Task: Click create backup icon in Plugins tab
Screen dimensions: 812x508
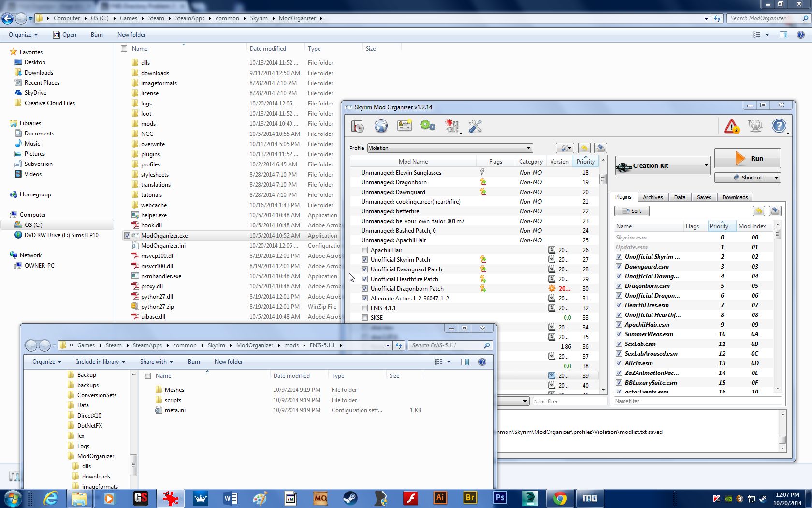Action: 775,211
